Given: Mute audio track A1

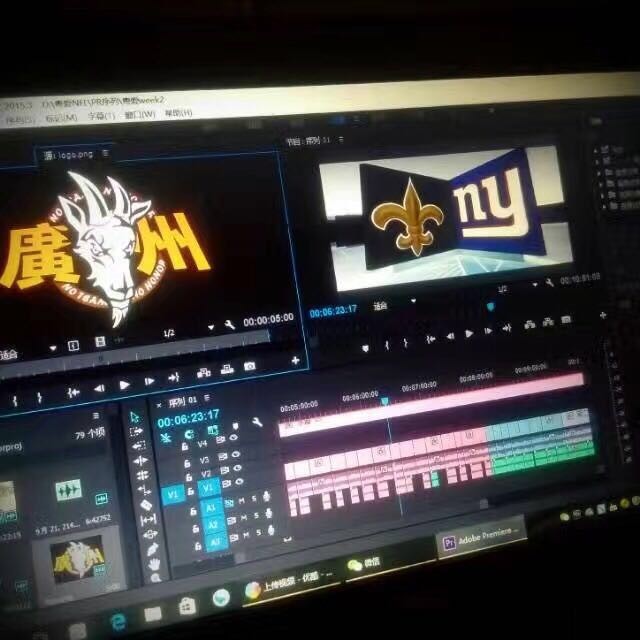Looking at the screenshot, I should pyautogui.click(x=242, y=501).
